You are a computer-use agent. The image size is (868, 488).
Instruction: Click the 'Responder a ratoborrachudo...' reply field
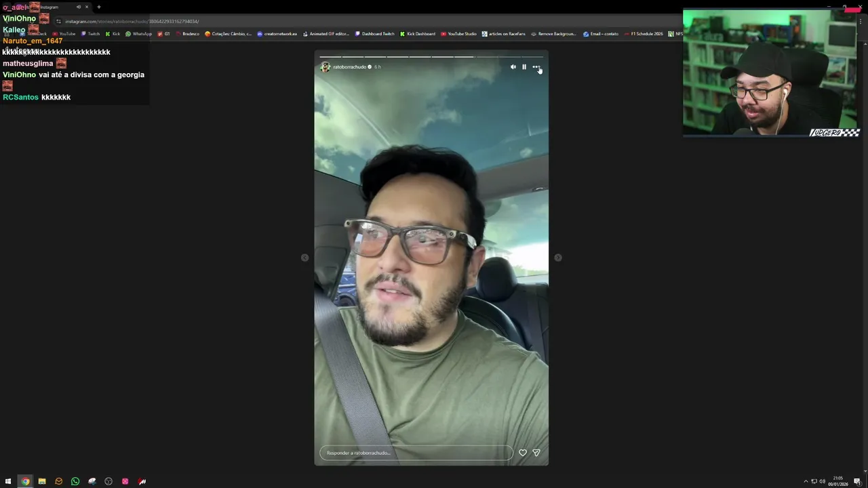click(416, 453)
